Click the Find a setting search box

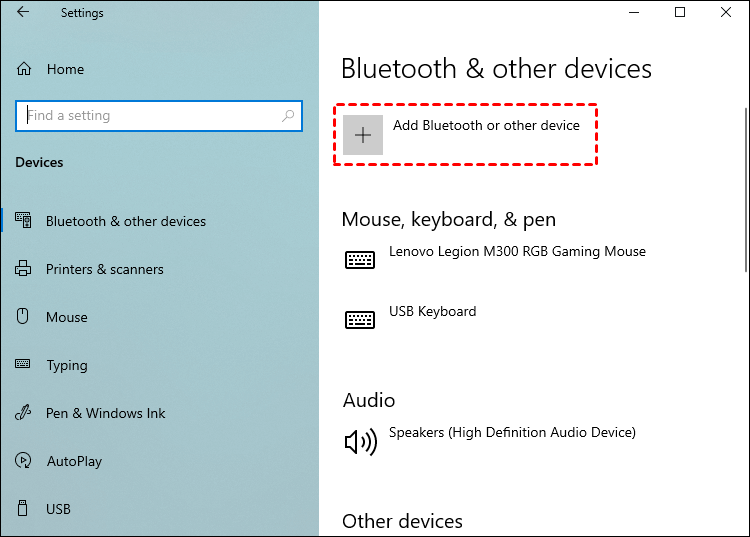pos(150,116)
